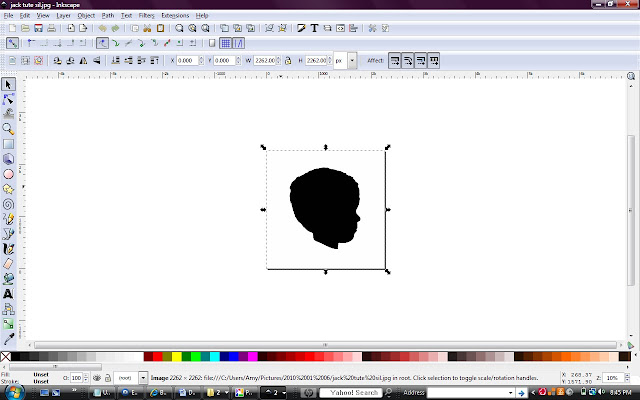Image resolution: width=640 pixels, height=400 pixels.
Task: Select the Gradient tool
Action: tap(8, 324)
